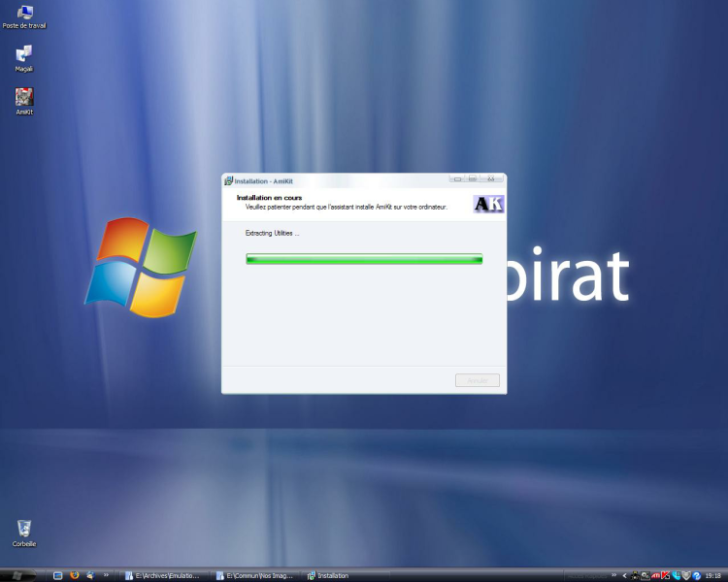728x582 pixels.
Task: Close the Installation - AmiKit window
Action: point(492,178)
